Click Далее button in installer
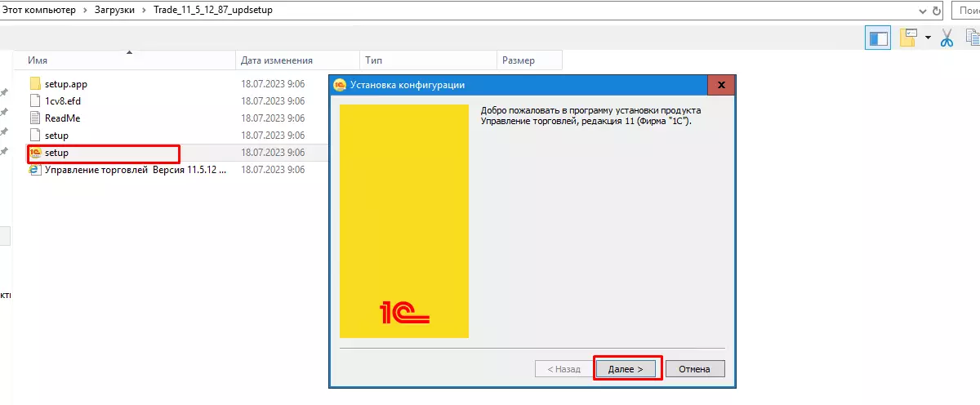Viewport: 980px width, 405px height. (626, 369)
